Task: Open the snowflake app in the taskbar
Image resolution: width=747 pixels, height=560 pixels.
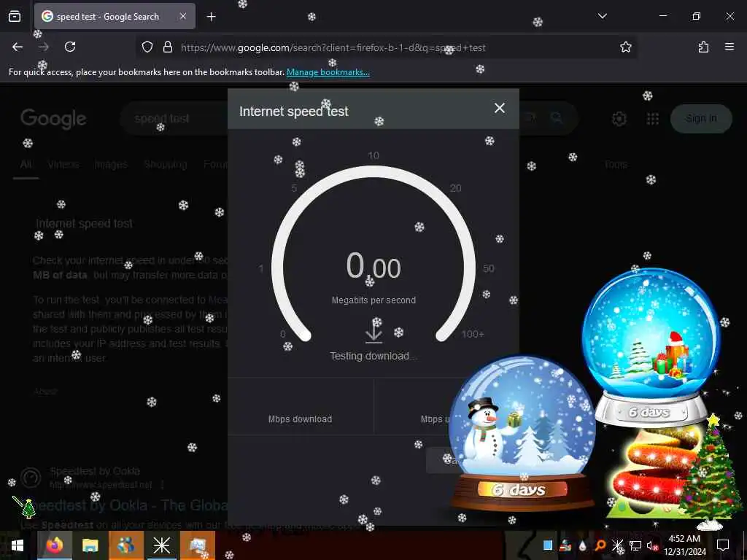Action: [x=161, y=545]
